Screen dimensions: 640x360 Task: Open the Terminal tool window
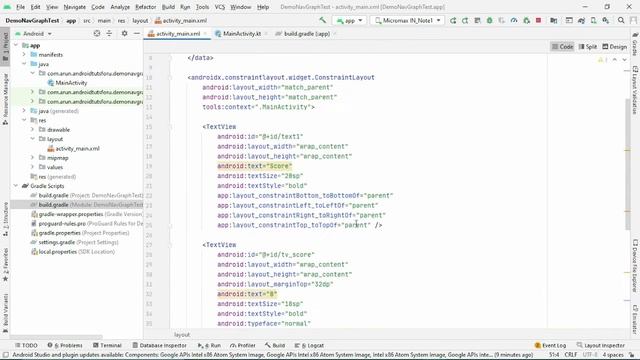[x=107, y=345]
